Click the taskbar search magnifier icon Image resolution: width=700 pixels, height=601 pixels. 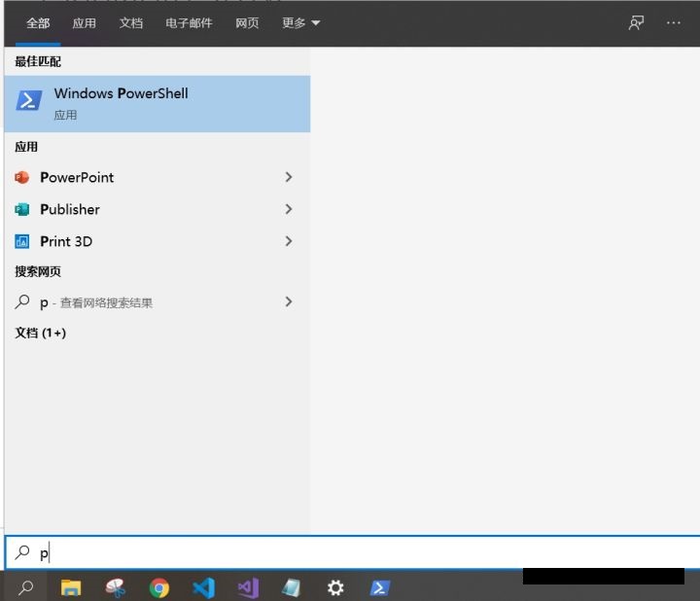[25, 588]
